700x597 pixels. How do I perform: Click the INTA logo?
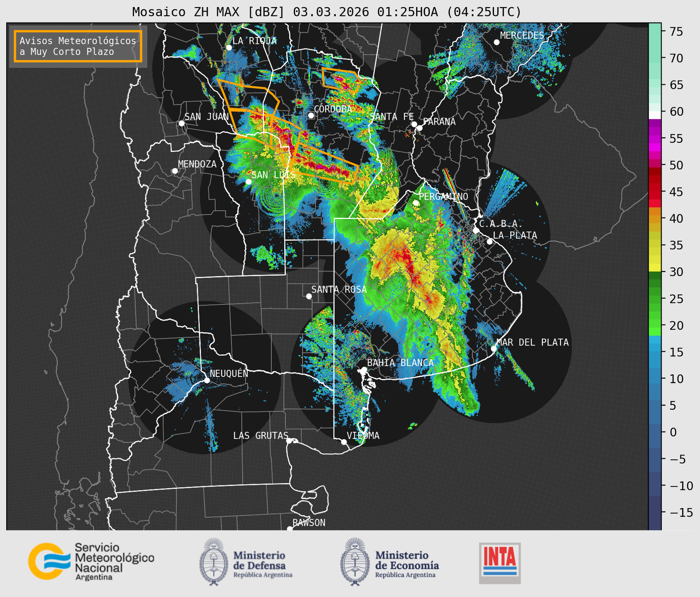point(500,563)
